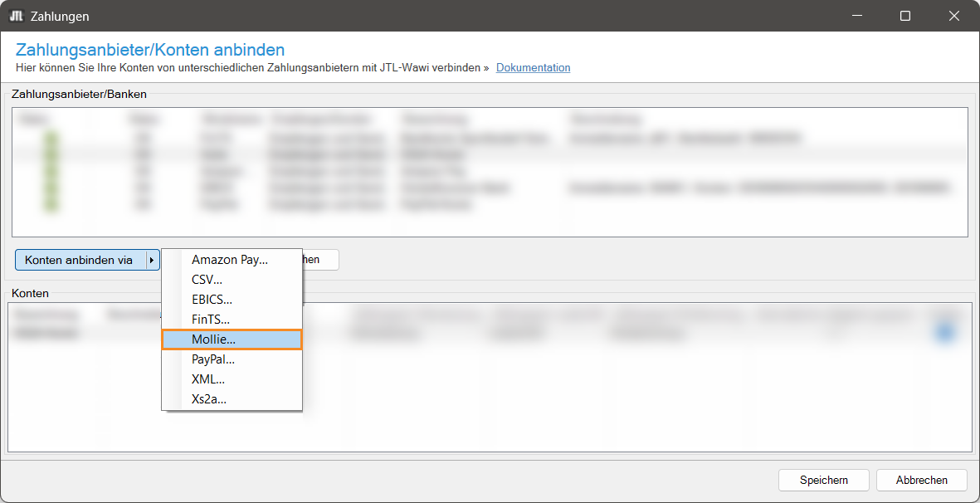Minimize the Zahlungen window
The height and width of the screenshot is (503, 980).
point(861,16)
